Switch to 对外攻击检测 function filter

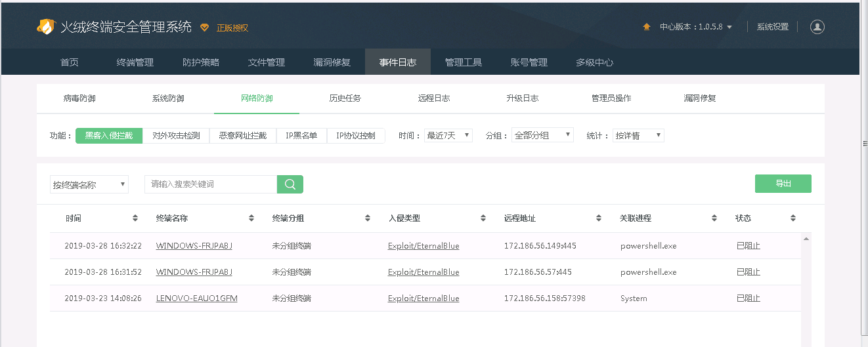(x=176, y=136)
